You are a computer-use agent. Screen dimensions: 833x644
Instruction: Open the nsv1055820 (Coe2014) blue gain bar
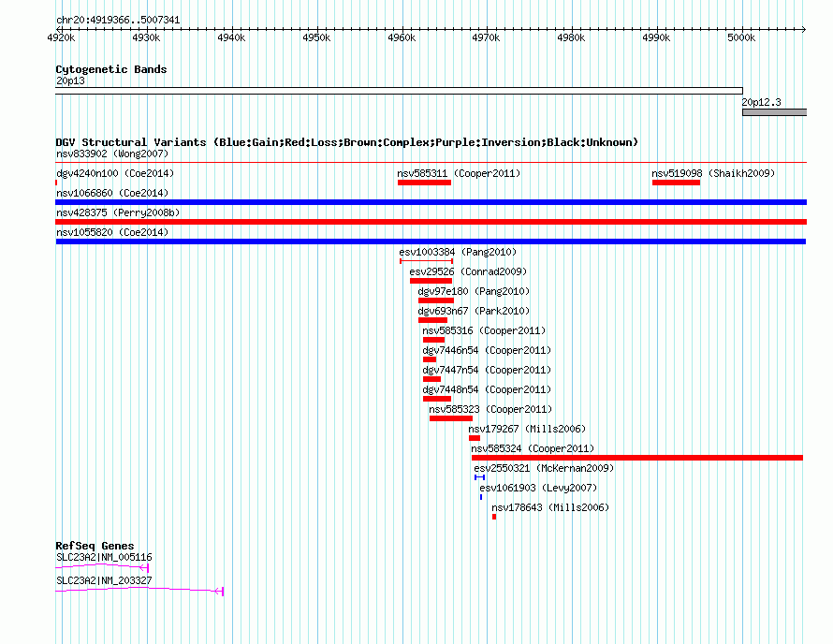431,241
